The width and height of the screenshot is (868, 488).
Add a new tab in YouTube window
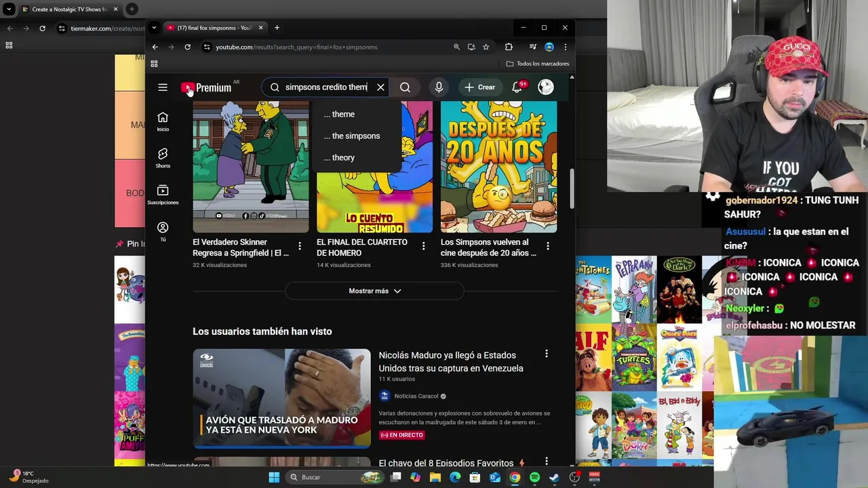pyautogui.click(x=277, y=28)
